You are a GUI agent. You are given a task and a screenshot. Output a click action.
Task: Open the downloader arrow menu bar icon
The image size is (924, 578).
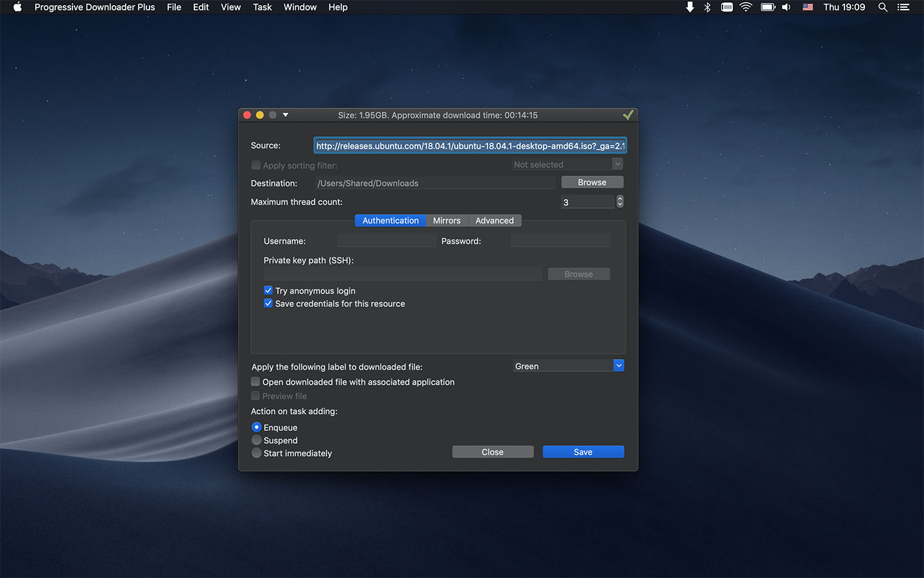tap(690, 7)
